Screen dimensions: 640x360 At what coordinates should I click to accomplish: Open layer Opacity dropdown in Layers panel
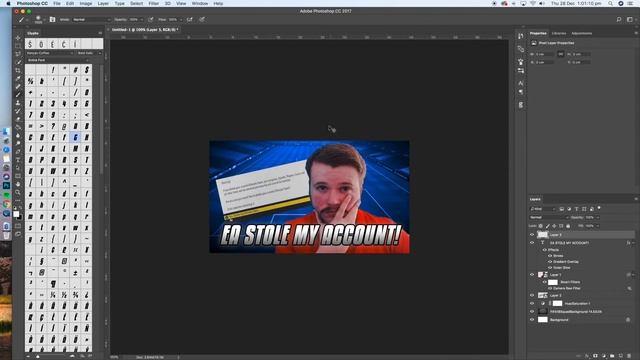click(x=598, y=218)
